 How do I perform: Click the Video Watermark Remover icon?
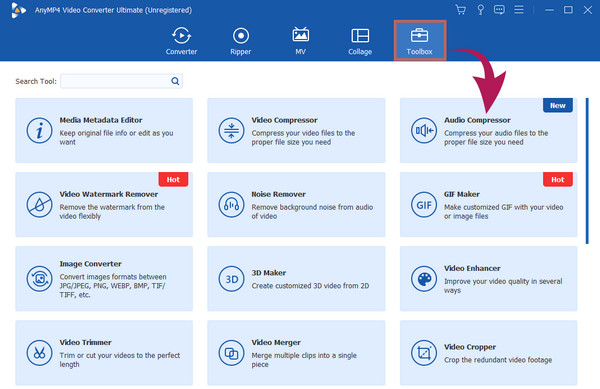coord(39,205)
